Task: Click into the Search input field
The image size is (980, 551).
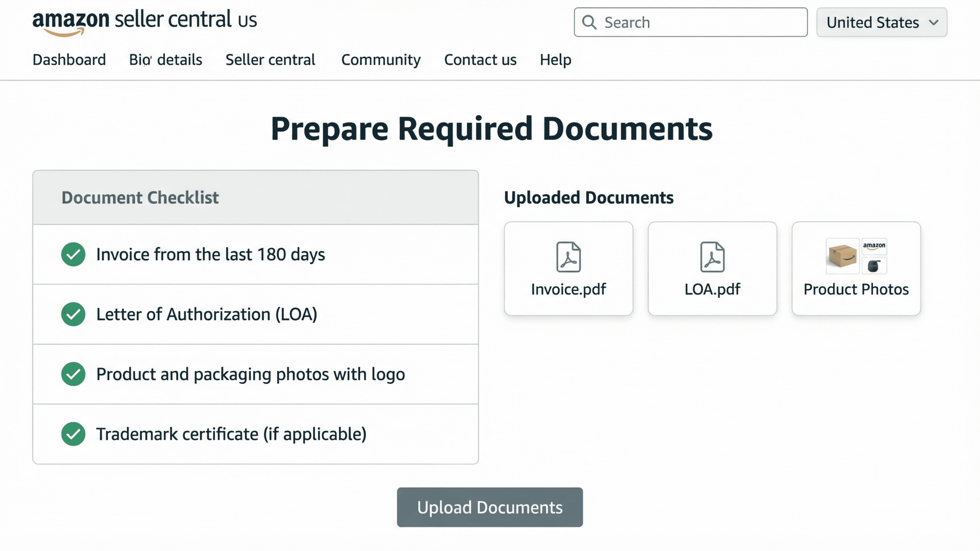Action: (x=700, y=22)
